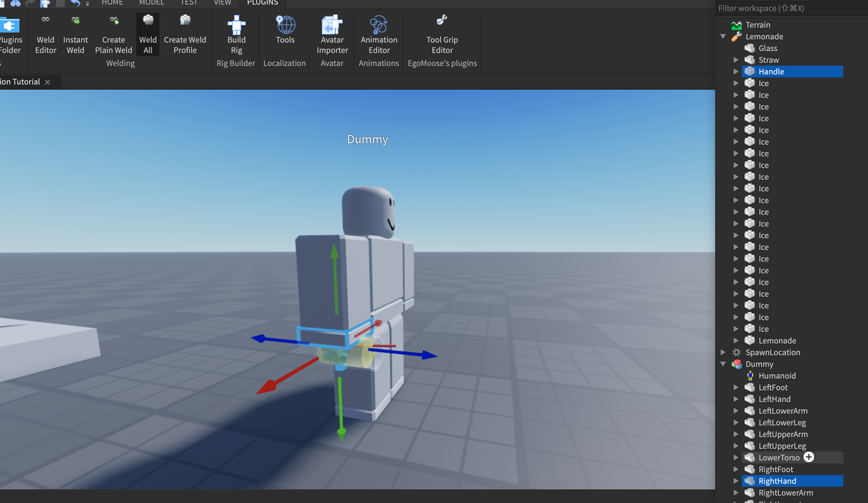Screen dimensions: 868x503
Task: Click the plus icon next to LowerTorso
Action: [x=809, y=457]
